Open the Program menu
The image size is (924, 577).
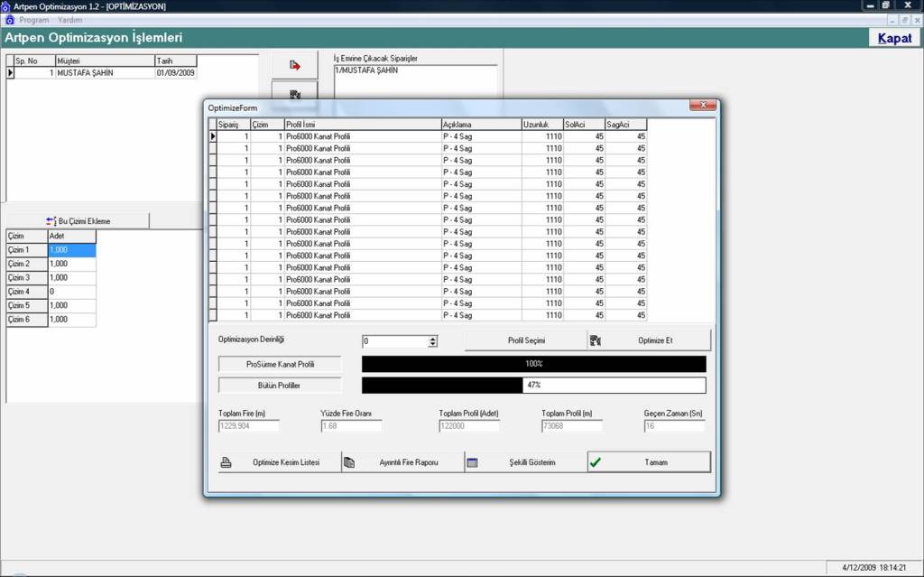click(34, 20)
